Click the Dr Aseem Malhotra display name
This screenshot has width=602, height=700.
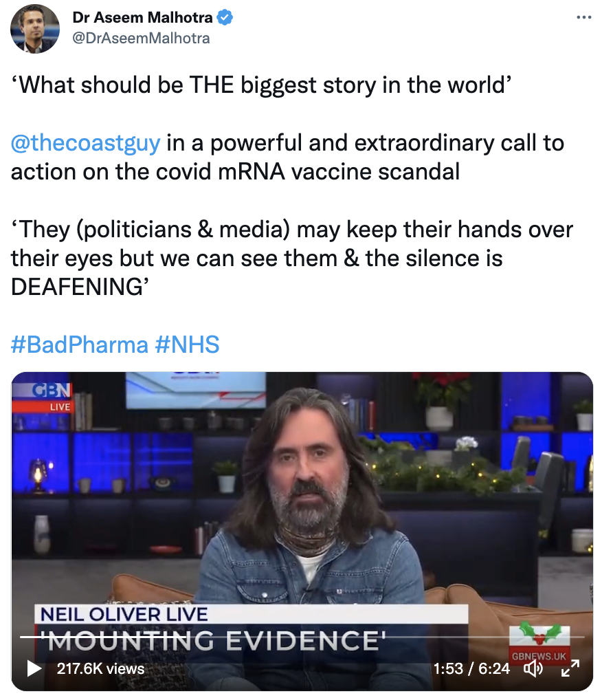tap(142, 17)
